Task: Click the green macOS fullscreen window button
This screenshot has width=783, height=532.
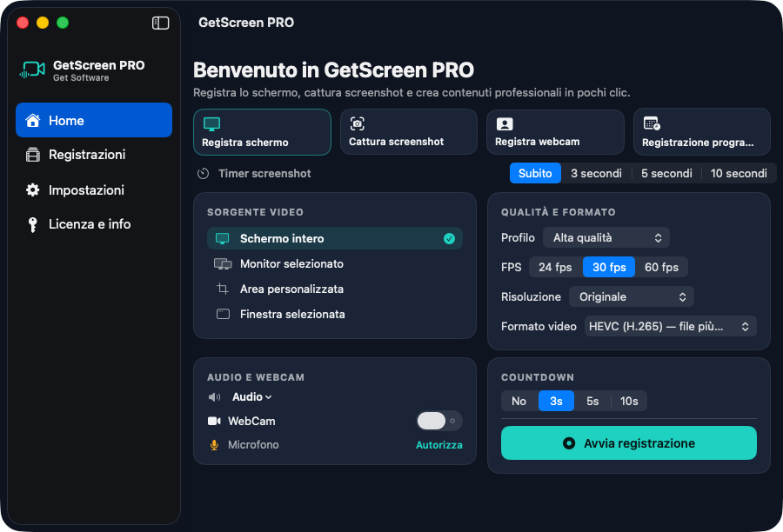Action: pyautogui.click(x=63, y=23)
